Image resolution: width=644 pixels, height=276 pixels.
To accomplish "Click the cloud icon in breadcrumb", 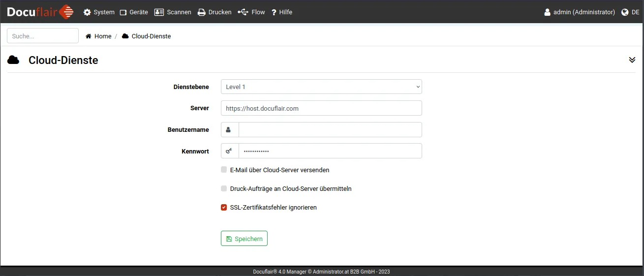I will pos(125,36).
